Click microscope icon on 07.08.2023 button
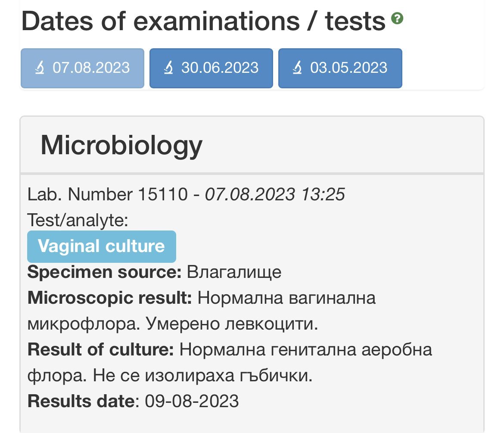This screenshot has height=433, width=504. 40,68
